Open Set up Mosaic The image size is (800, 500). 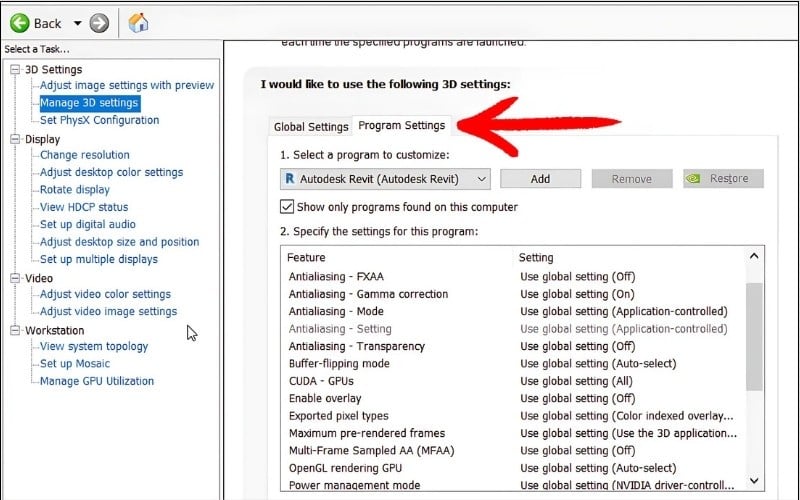(x=75, y=363)
